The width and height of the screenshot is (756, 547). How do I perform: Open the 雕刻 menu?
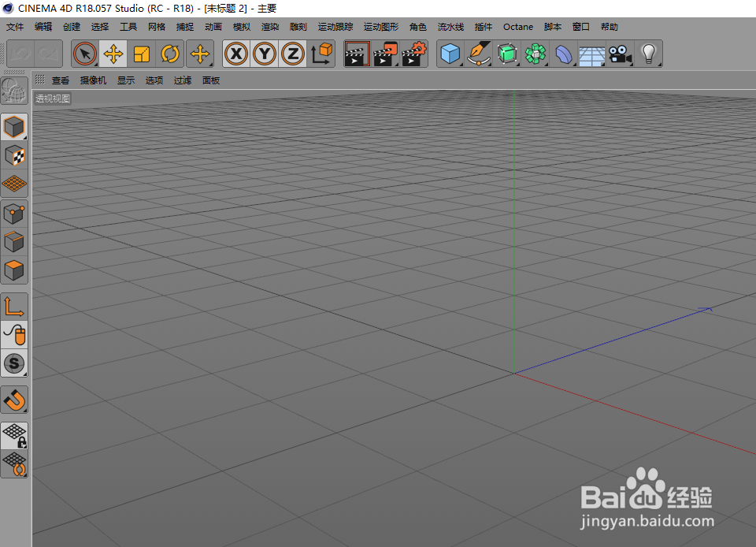(298, 27)
